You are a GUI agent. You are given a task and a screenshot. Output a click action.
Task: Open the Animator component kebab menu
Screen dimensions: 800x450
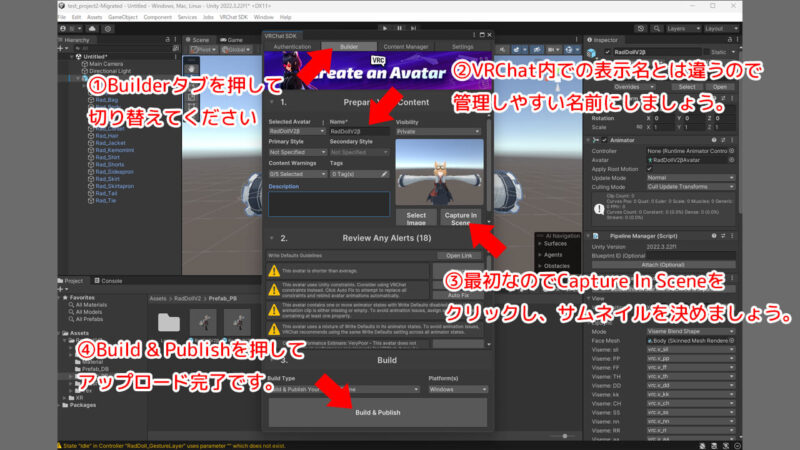point(732,140)
